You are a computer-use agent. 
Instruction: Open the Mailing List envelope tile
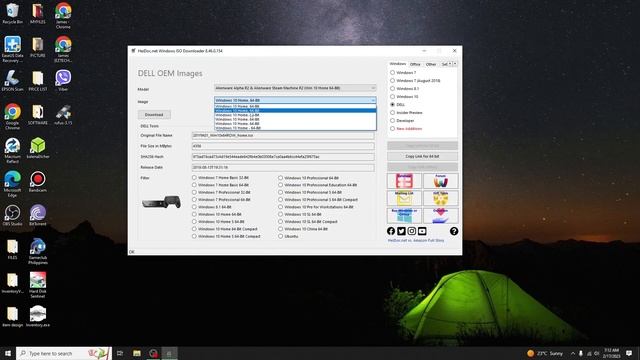point(404,198)
